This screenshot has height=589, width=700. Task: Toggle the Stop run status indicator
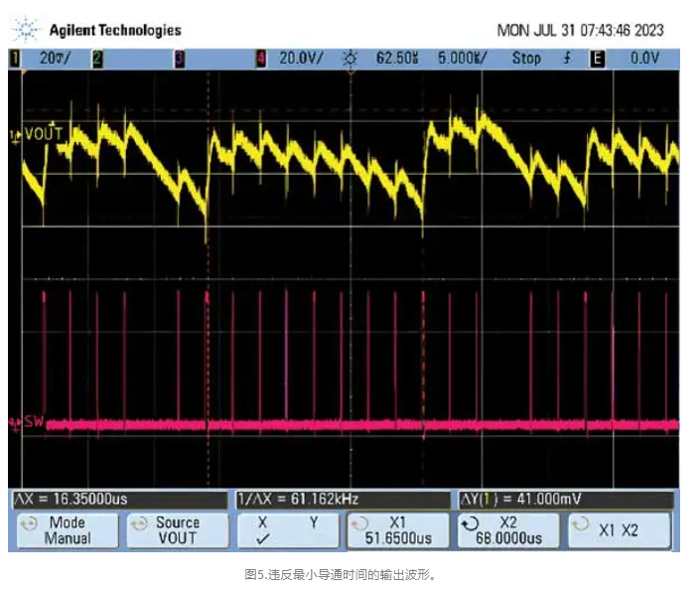pos(526,59)
